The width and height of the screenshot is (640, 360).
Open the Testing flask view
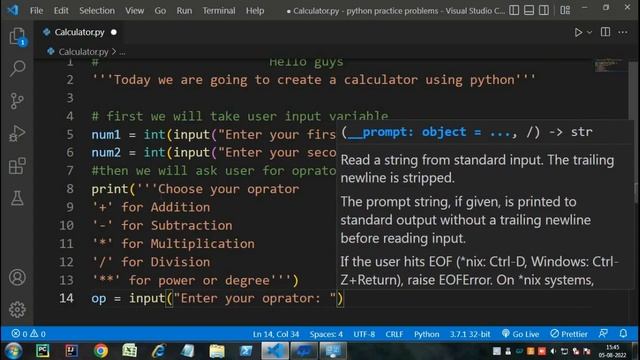pos(17,198)
